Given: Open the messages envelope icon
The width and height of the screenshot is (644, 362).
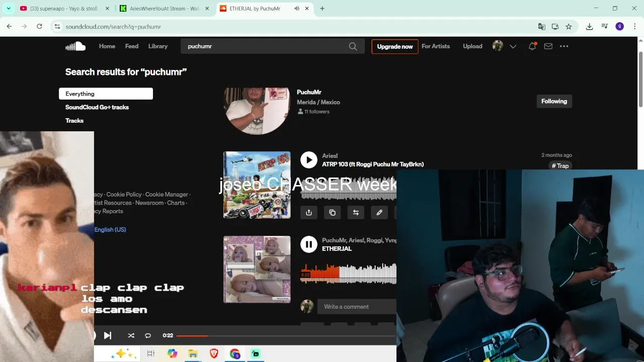Looking at the screenshot, I should coord(548,46).
